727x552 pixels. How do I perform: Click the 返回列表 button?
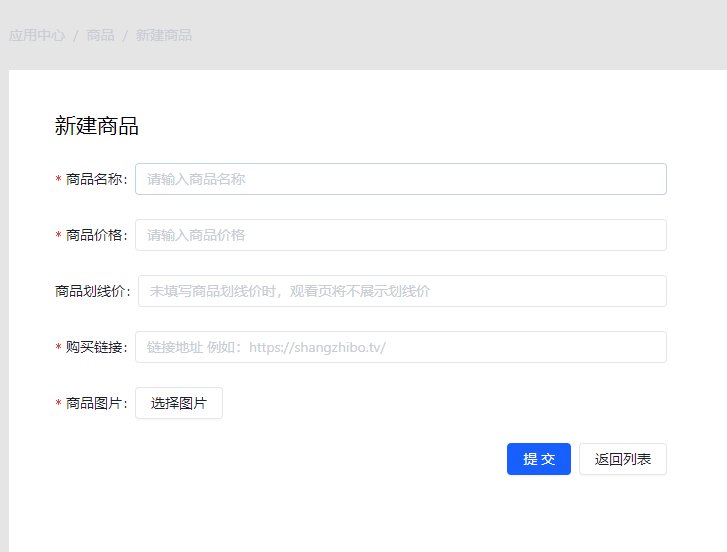pyautogui.click(x=623, y=459)
